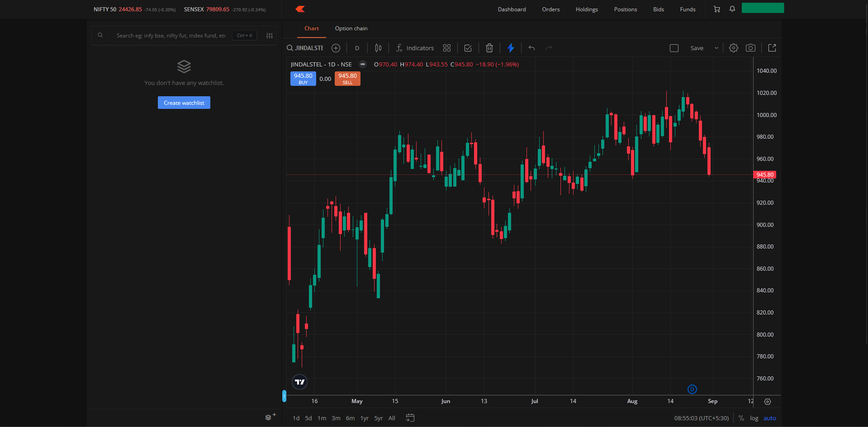The height and width of the screenshot is (427, 868).
Task: Click the blue lightning quick-trade icon
Action: click(x=511, y=48)
